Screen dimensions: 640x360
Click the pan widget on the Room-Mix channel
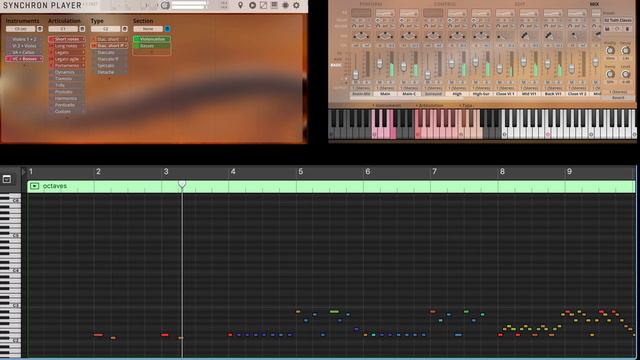[x=361, y=36]
